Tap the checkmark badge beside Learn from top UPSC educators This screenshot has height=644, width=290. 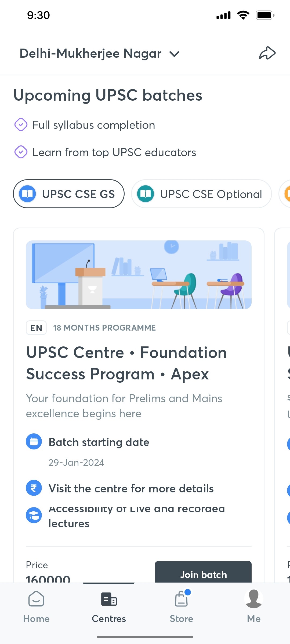click(x=21, y=152)
